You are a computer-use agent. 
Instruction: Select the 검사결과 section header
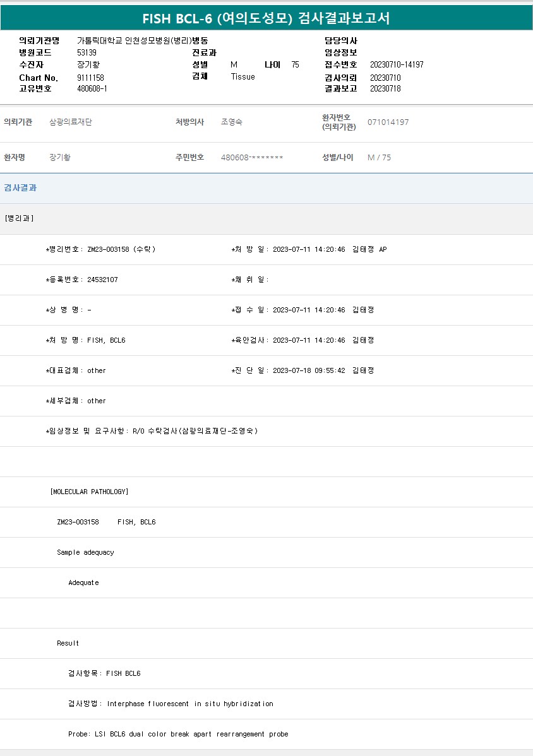pos(20,188)
